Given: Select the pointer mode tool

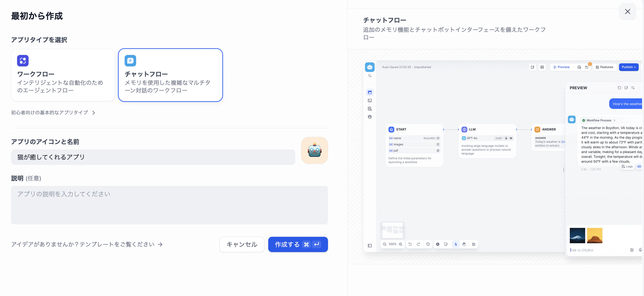Looking at the screenshot, I should point(456,244).
